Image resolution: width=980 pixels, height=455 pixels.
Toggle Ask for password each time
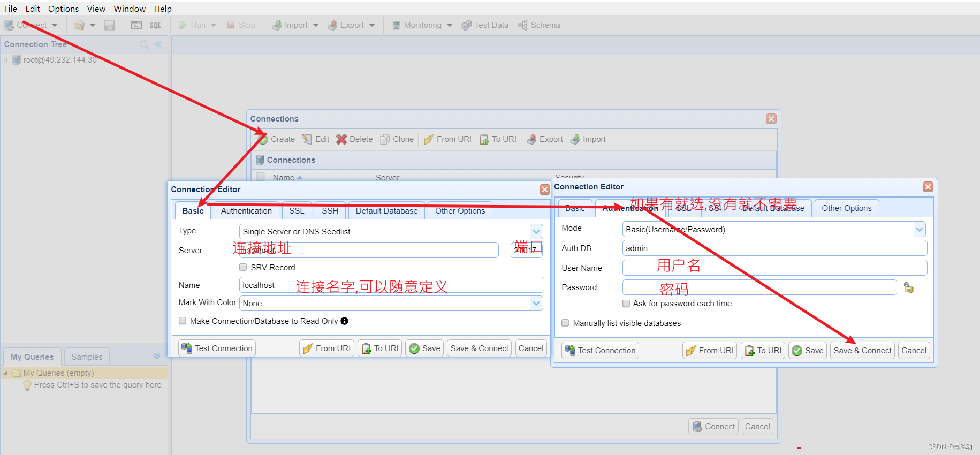click(626, 304)
